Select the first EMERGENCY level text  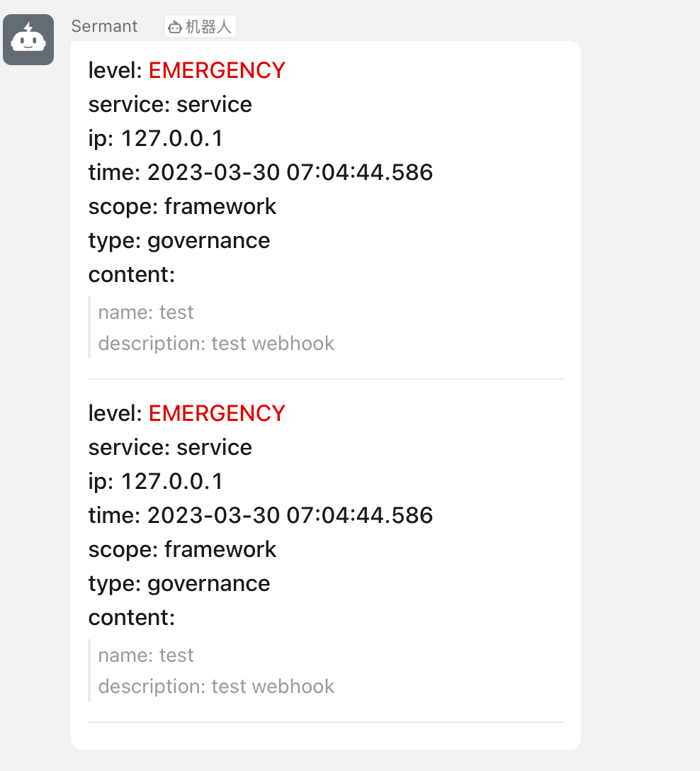click(x=217, y=70)
